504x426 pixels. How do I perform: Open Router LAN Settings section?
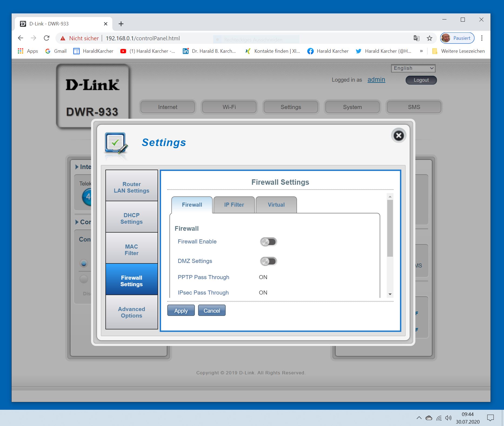(132, 186)
